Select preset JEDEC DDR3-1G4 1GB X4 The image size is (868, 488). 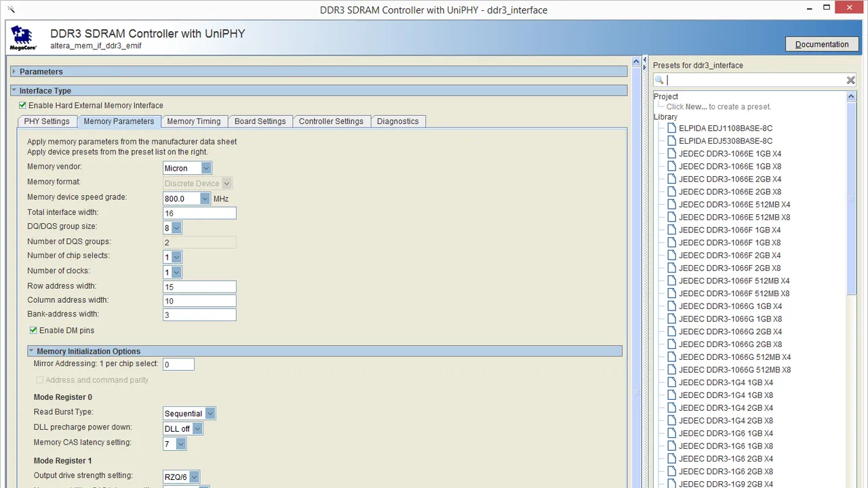pyautogui.click(x=726, y=382)
